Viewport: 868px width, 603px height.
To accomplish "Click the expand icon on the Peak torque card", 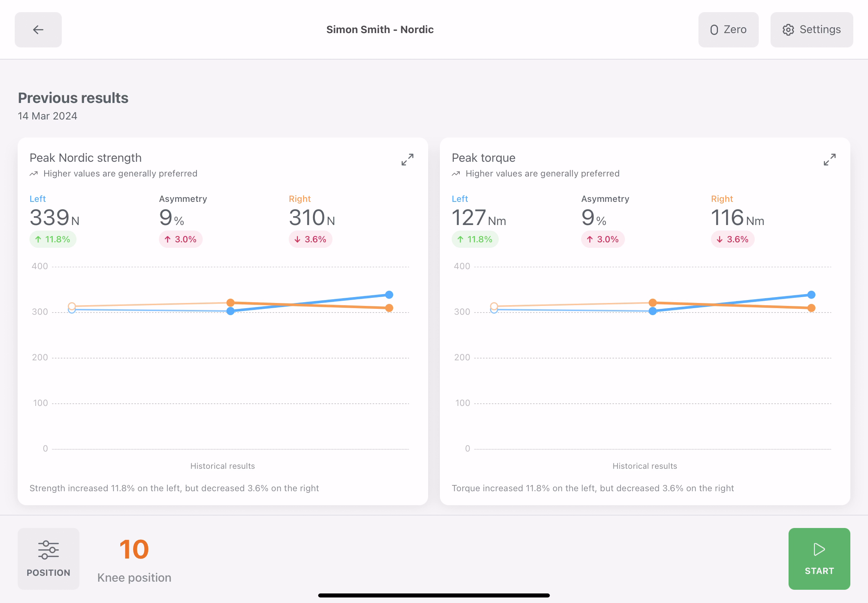I will tap(829, 160).
